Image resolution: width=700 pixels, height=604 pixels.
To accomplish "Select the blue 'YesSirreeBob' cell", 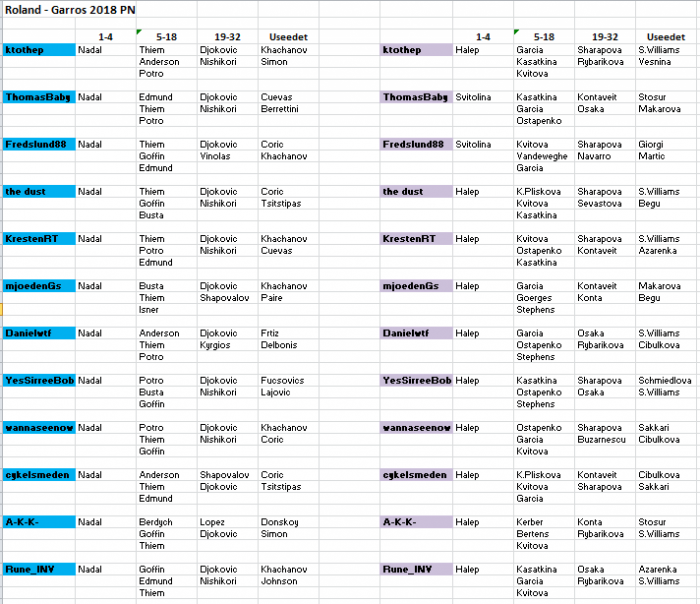I will [x=39, y=381].
